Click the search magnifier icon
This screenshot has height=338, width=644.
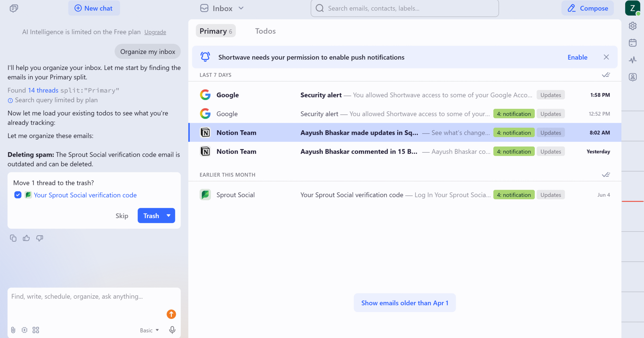[320, 8]
